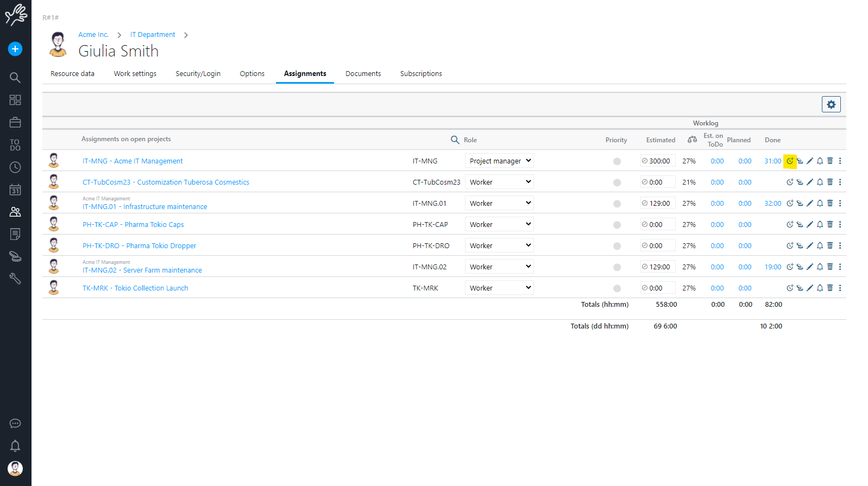
Task: Open Worker role dropdown for CT-TubCosm23
Action: point(499,182)
